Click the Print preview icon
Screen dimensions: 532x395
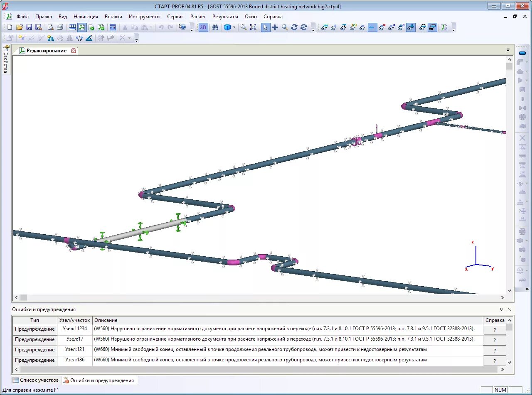click(50, 27)
